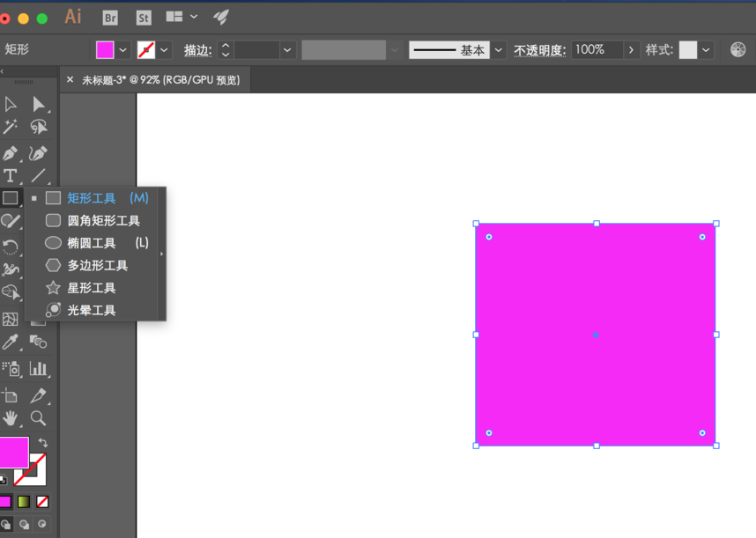The width and height of the screenshot is (756, 538).
Task: Select the Hand tool
Action: click(x=11, y=418)
